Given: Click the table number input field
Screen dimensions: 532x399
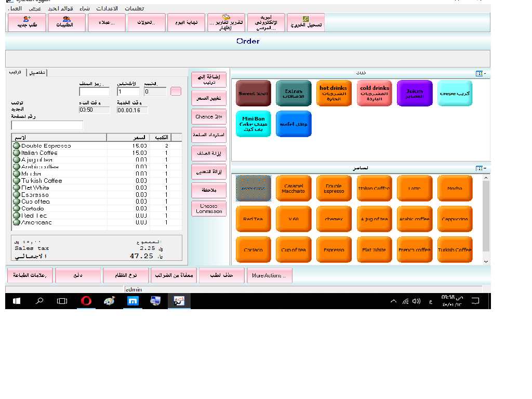Looking at the screenshot, I should (47, 125).
